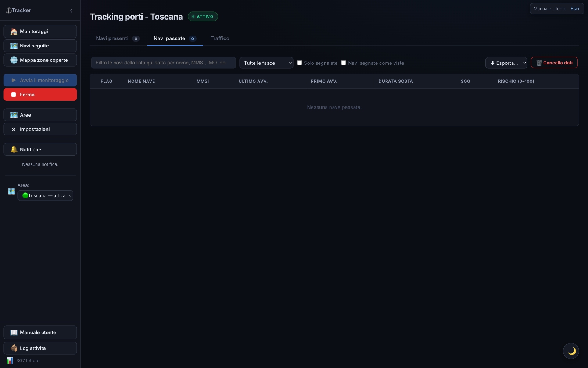Click the gear icon beside Impostazioni
Screen dimensions: 588x368
pyautogui.click(x=14, y=130)
